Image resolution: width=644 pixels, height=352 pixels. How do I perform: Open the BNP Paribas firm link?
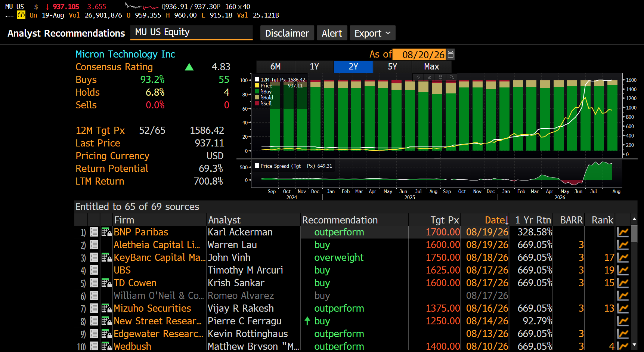(141, 232)
